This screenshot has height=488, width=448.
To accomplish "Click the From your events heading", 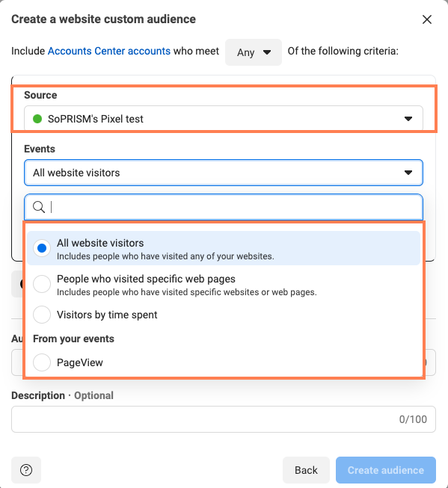I will pos(73,339).
